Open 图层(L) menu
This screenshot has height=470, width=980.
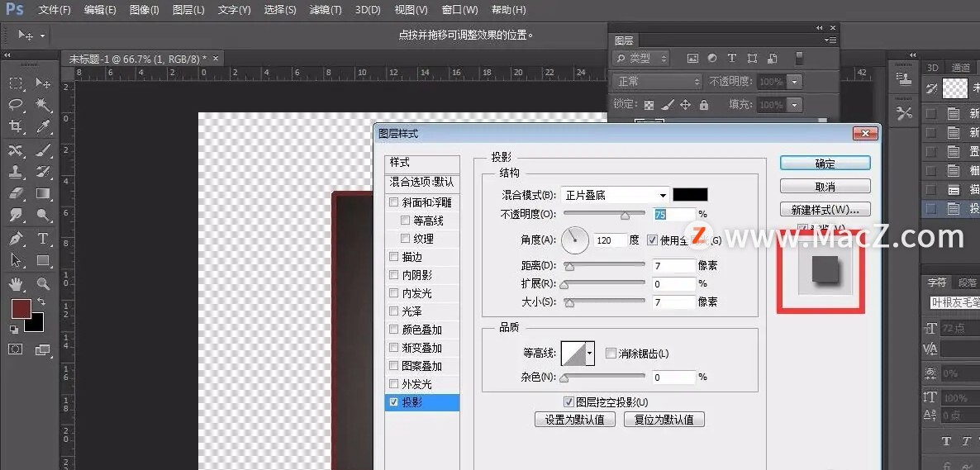click(x=188, y=10)
